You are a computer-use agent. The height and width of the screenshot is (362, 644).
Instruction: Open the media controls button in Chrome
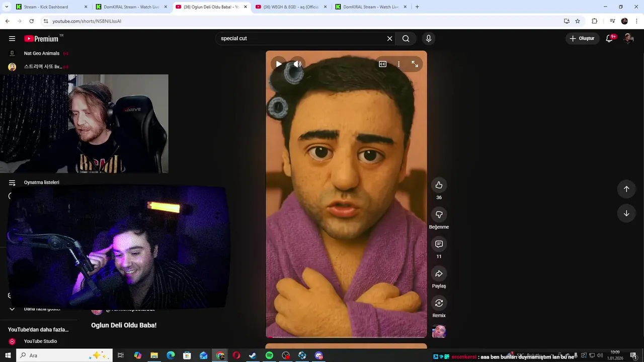612,21
